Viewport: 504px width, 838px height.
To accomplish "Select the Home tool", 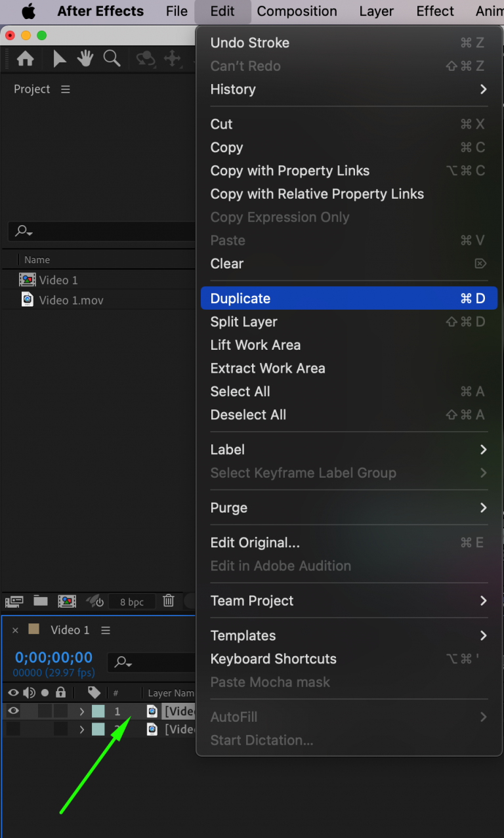I will click(x=24, y=58).
